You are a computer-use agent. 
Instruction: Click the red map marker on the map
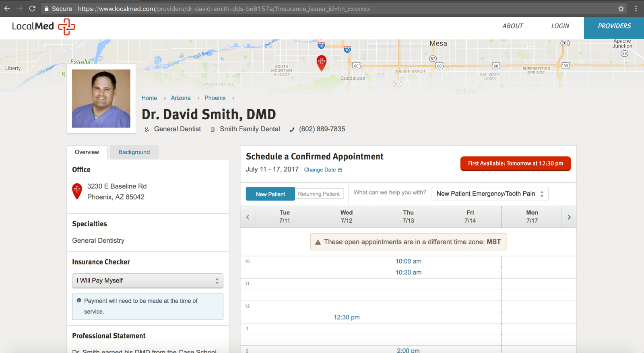coord(321,63)
